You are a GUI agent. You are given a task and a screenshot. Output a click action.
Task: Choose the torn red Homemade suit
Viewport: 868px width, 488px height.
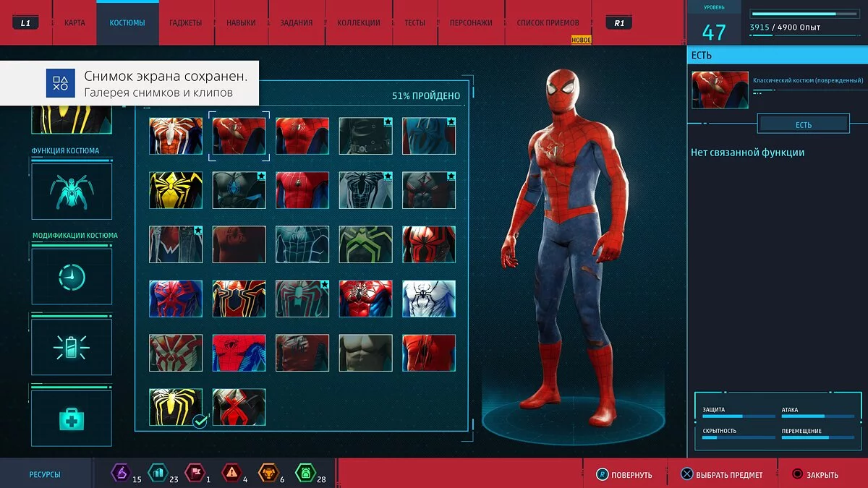coord(429,353)
